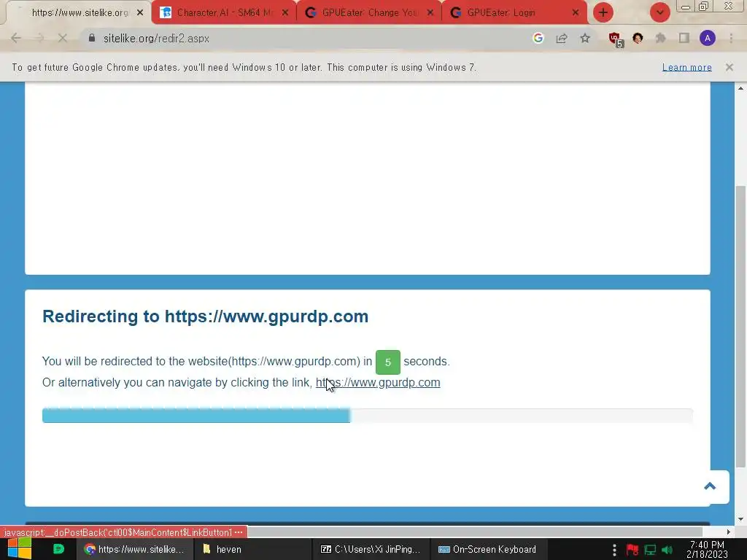
Task: Click the Google icon in address bar
Action: (538, 38)
